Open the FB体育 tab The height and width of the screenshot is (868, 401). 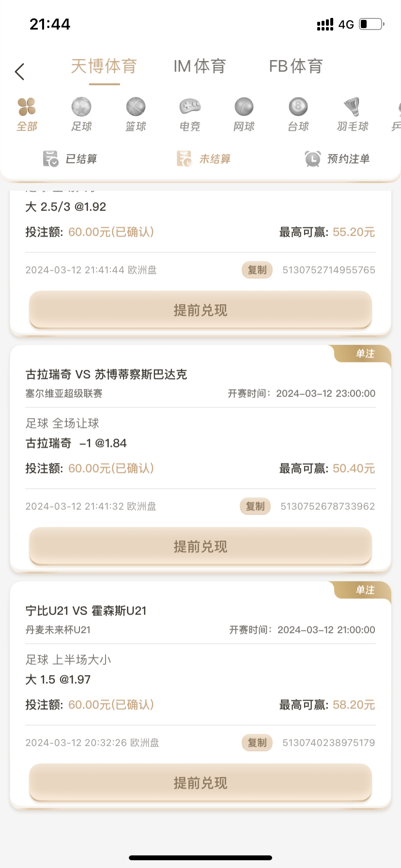(x=295, y=66)
